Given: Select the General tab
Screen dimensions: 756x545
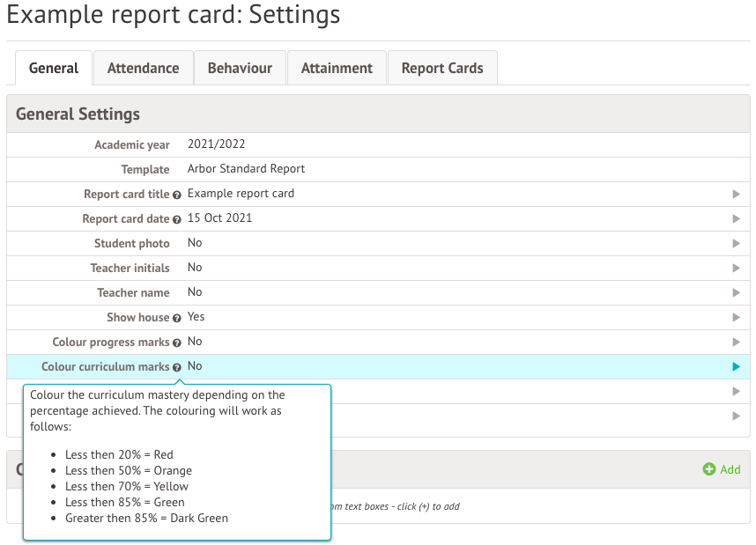Looking at the screenshot, I should pyautogui.click(x=54, y=68).
